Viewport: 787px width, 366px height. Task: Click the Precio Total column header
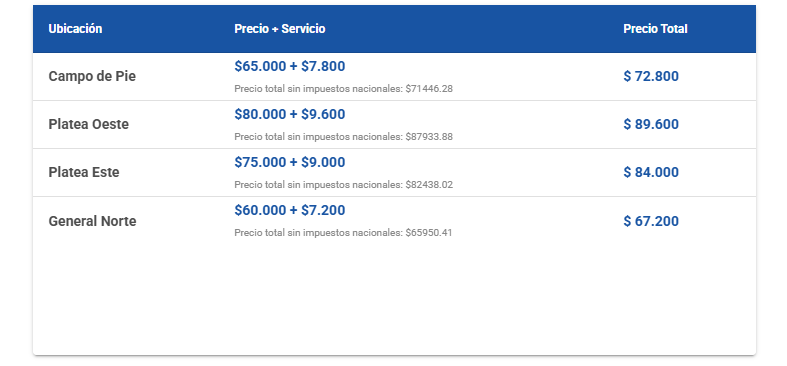click(x=655, y=29)
